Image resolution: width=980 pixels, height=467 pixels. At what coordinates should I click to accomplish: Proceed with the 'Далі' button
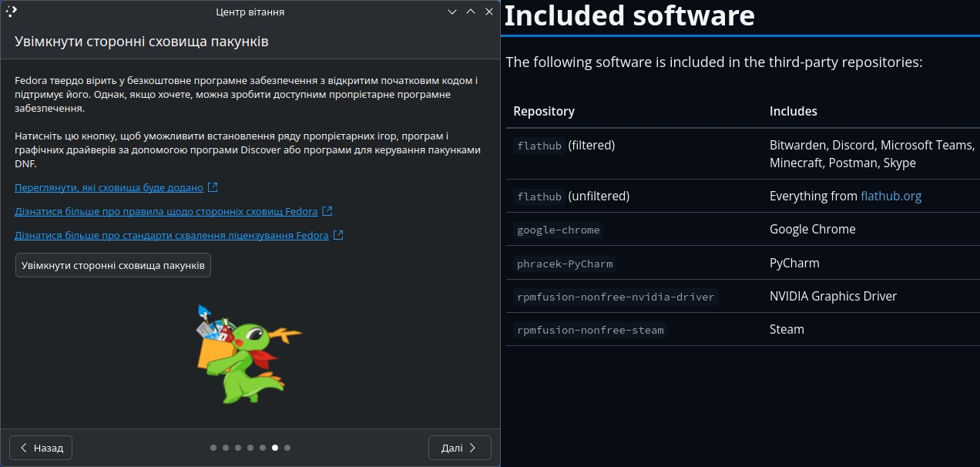point(459,448)
